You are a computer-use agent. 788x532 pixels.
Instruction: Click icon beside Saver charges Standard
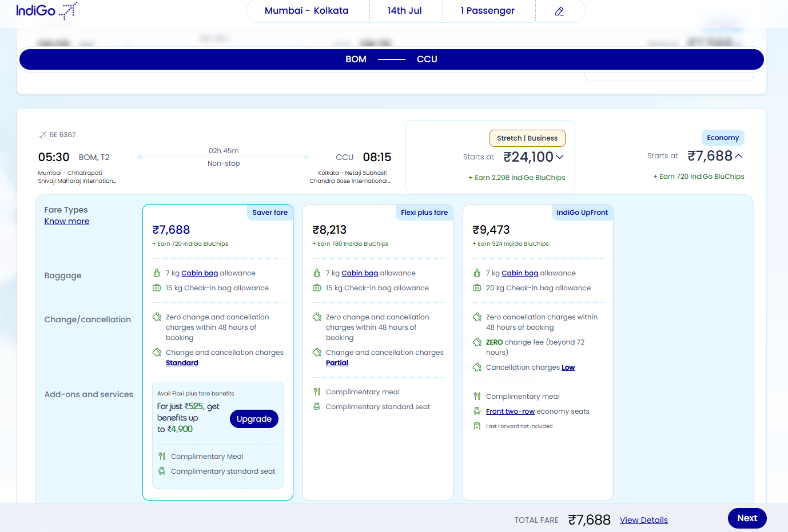pyautogui.click(x=157, y=353)
